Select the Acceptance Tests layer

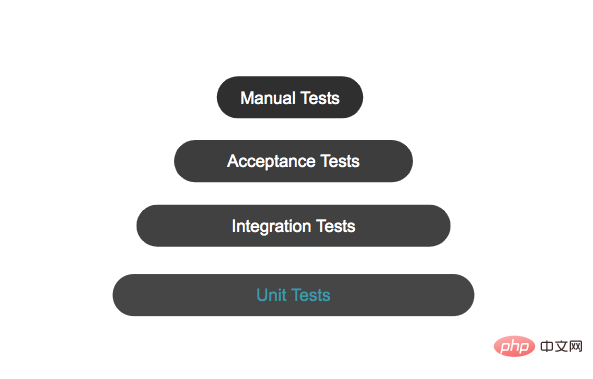[x=293, y=161]
